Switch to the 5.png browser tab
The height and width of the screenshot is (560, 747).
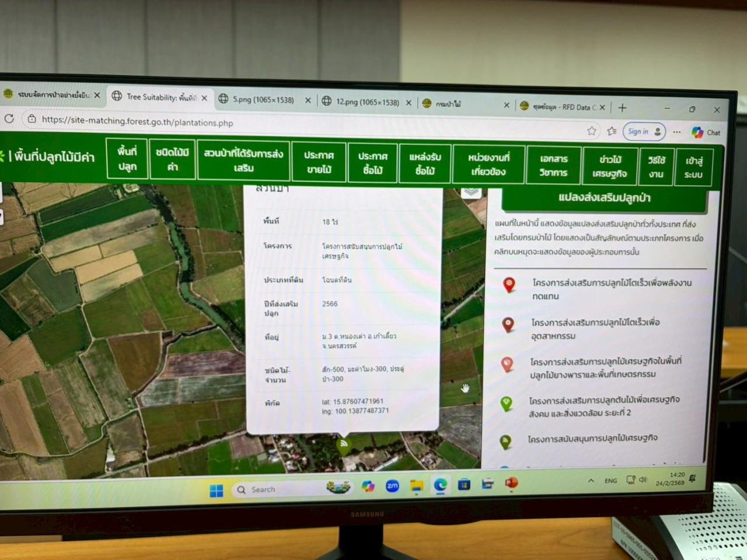[x=264, y=100]
